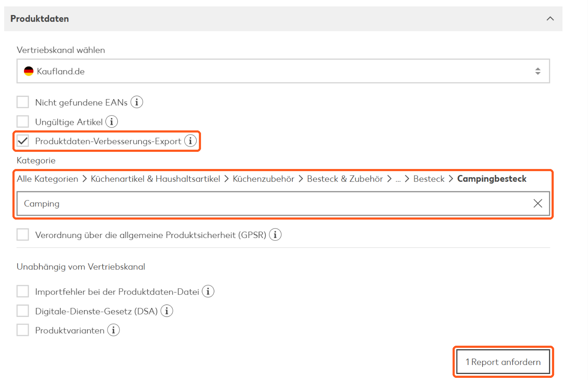Open info icon for Nicht gefundene EANs
This screenshot has height=380, width=588.
[137, 103]
